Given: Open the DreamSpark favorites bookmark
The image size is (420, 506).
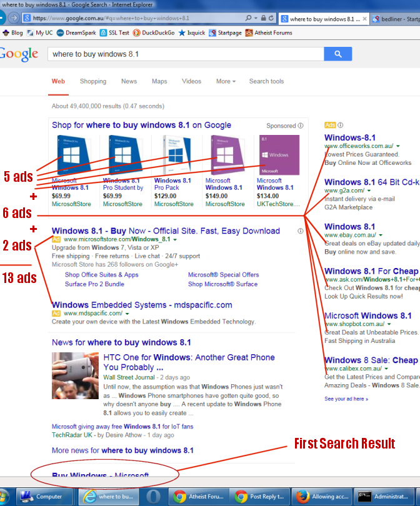Looking at the screenshot, I should (x=76, y=33).
